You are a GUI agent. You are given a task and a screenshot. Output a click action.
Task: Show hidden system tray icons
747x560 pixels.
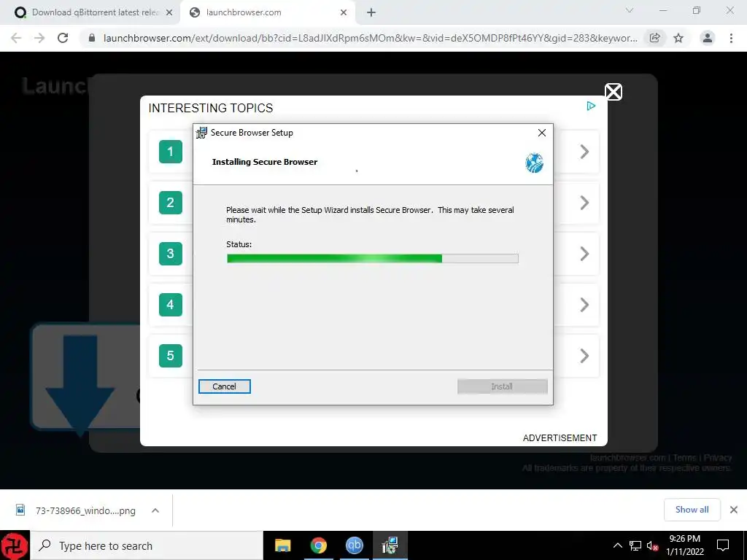point(617,545)
